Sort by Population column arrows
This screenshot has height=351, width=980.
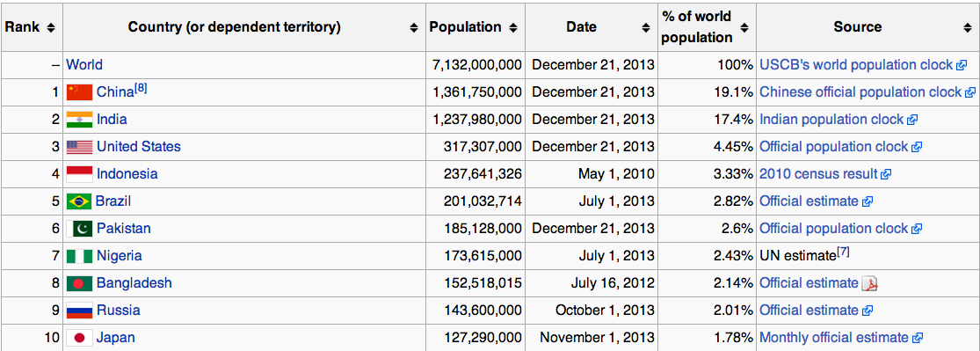512,27
